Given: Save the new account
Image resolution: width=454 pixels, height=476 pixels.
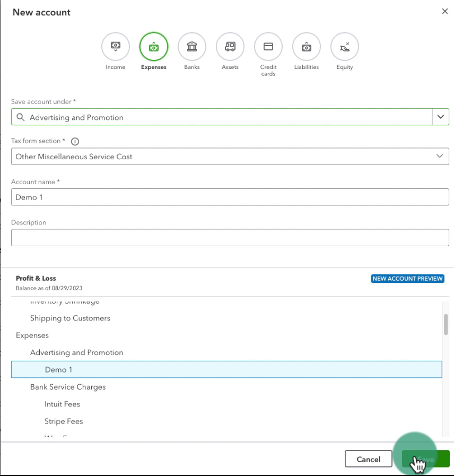Looking at the screenshot, I should (425, 459).
